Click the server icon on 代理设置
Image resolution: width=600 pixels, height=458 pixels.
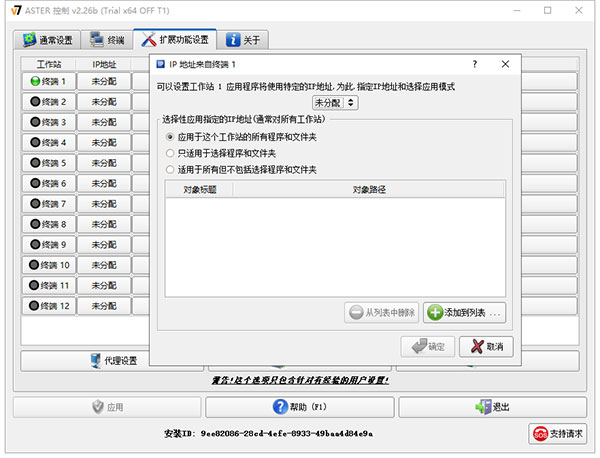click(x=96, y=360)
